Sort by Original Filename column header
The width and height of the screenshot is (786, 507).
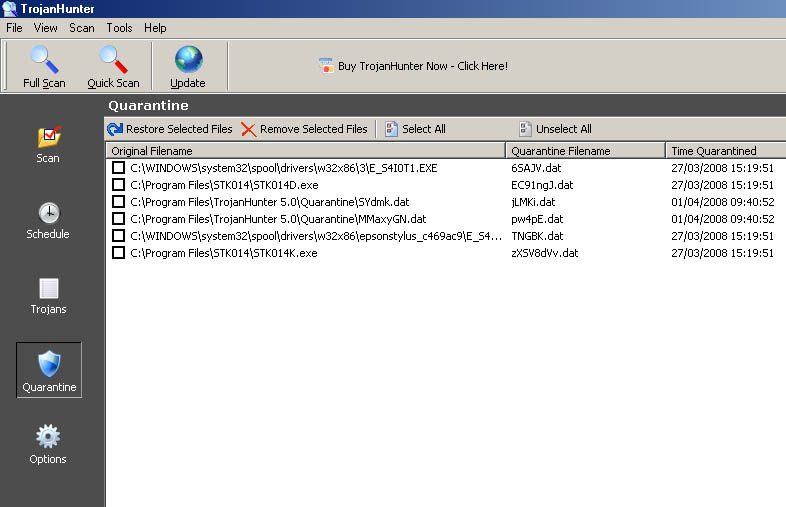[305, 151]
